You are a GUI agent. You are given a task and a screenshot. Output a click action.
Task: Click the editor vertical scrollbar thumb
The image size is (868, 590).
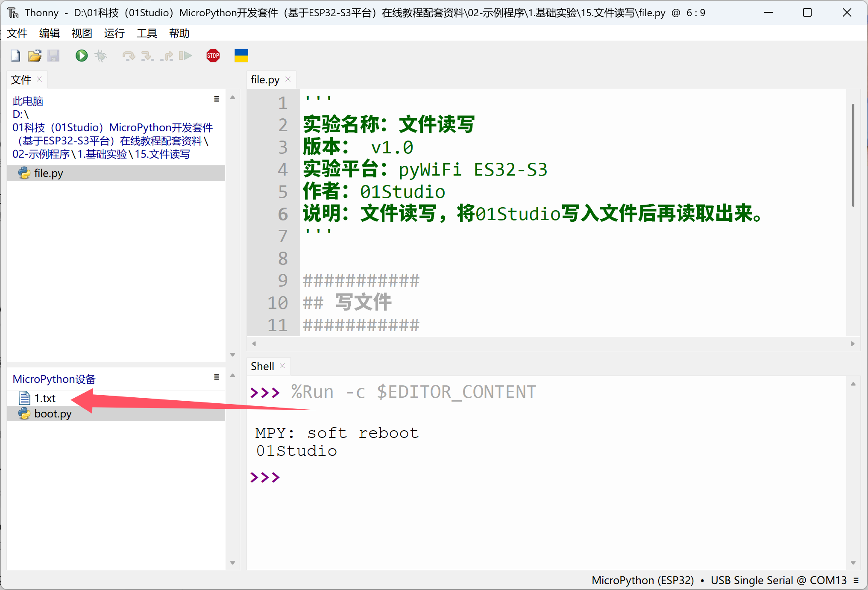(853, 155)
